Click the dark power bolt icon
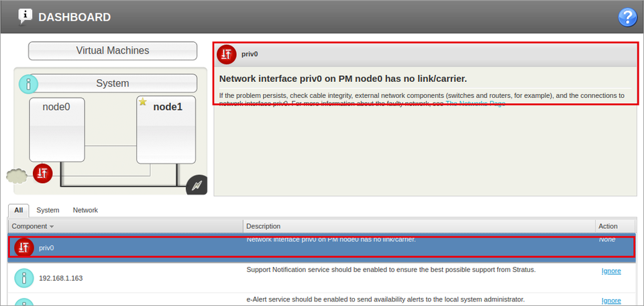Screen dimensions: 644x306 [x=197, y=185]
